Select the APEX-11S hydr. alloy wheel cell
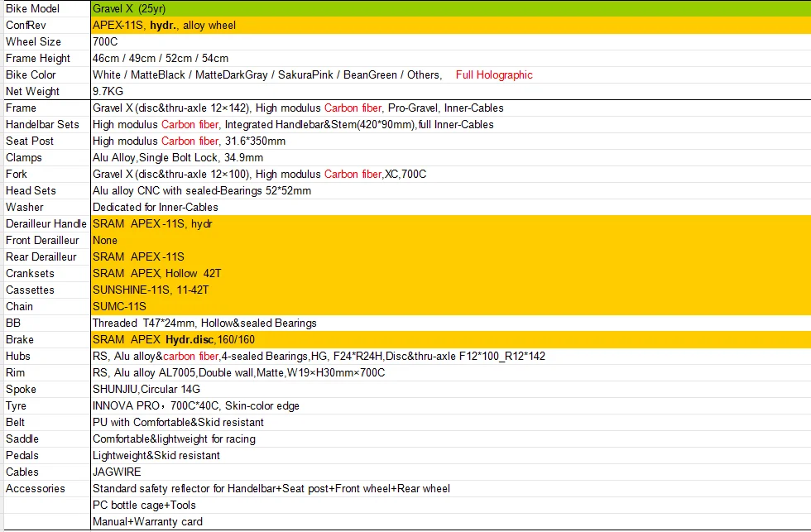The height and width of the screenshot is (532, 811). point(450,26)
